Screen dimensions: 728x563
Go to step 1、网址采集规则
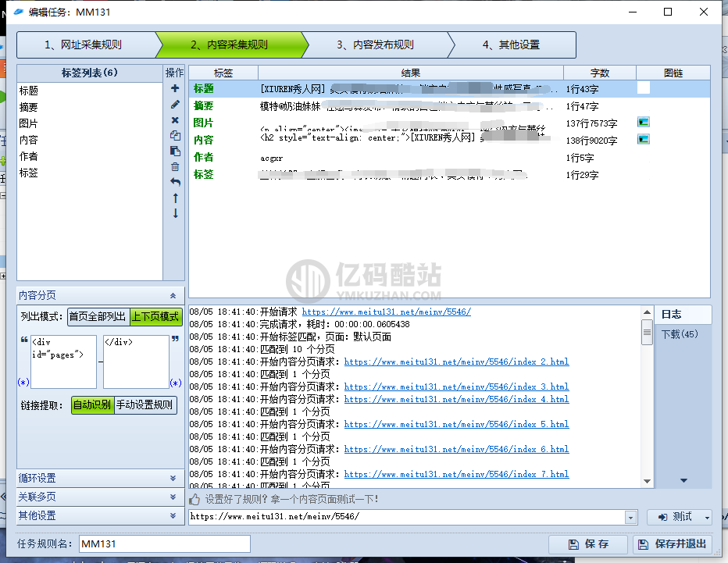tap(87, 45)
